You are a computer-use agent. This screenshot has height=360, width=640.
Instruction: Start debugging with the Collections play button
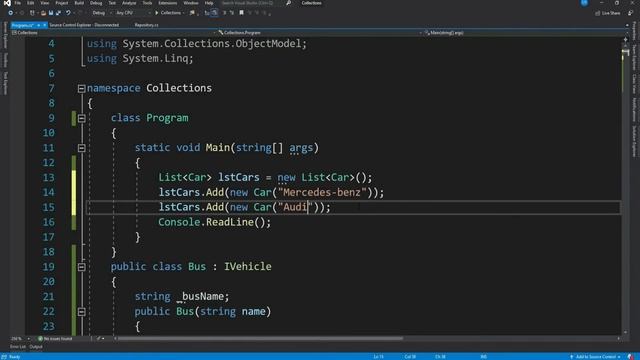tap(169, 13)
